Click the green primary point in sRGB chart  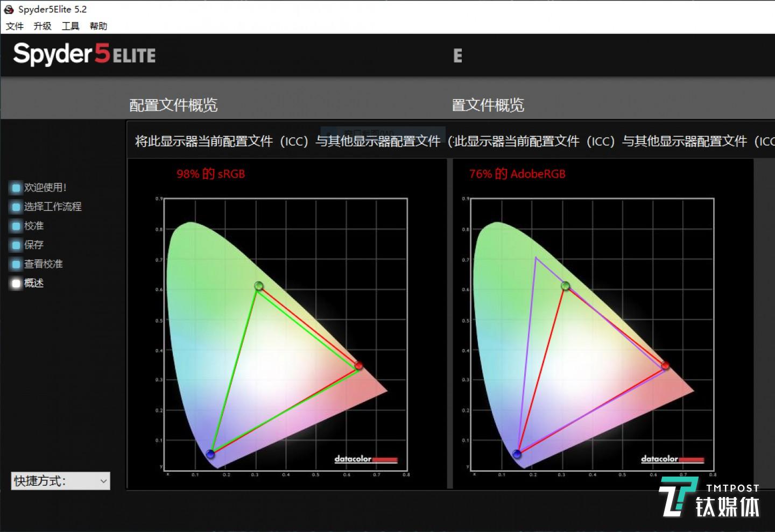[259, 286]
